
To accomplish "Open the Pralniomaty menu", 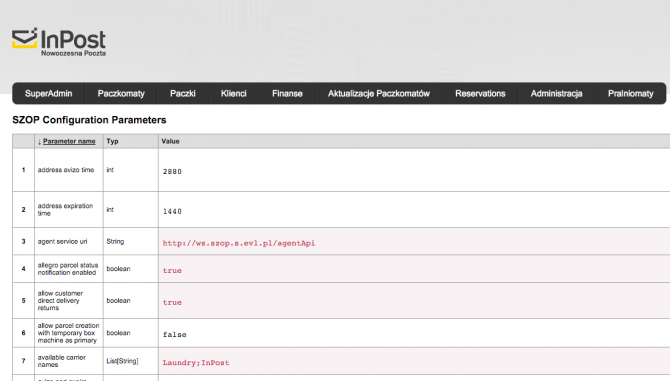I will tap(631, 94).
